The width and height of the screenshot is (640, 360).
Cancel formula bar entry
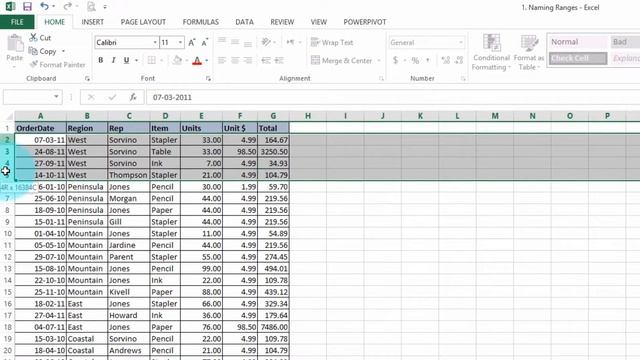click(x=91, y=97)
